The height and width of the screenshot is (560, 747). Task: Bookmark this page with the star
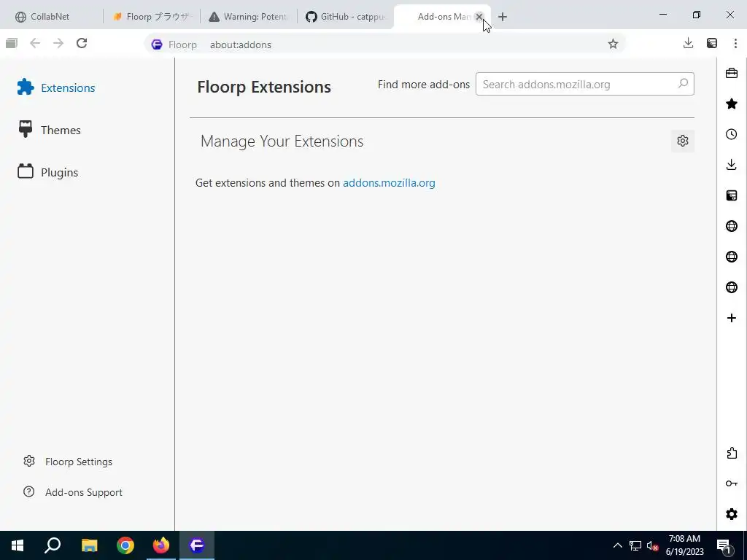613,44
